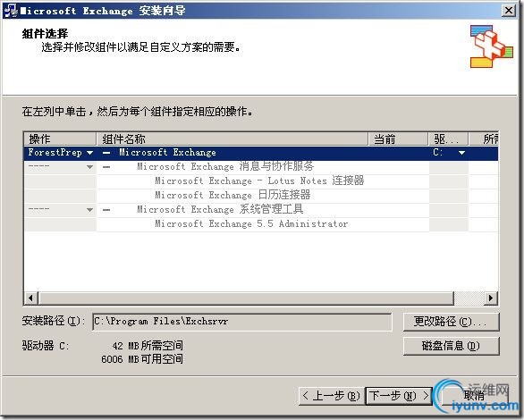Click the 42 MB 所需空间 text
Viewport: 524px width, 420px height.
click(x=148, y=346)
